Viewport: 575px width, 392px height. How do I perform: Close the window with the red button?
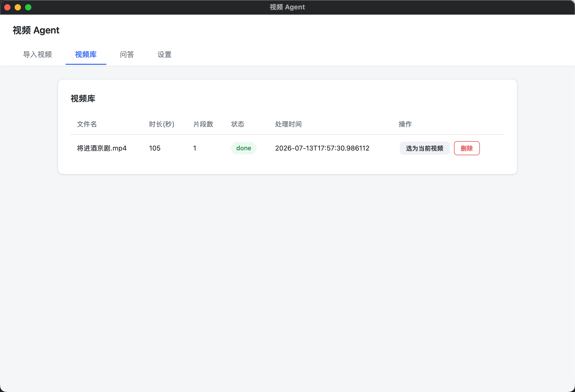7,7
